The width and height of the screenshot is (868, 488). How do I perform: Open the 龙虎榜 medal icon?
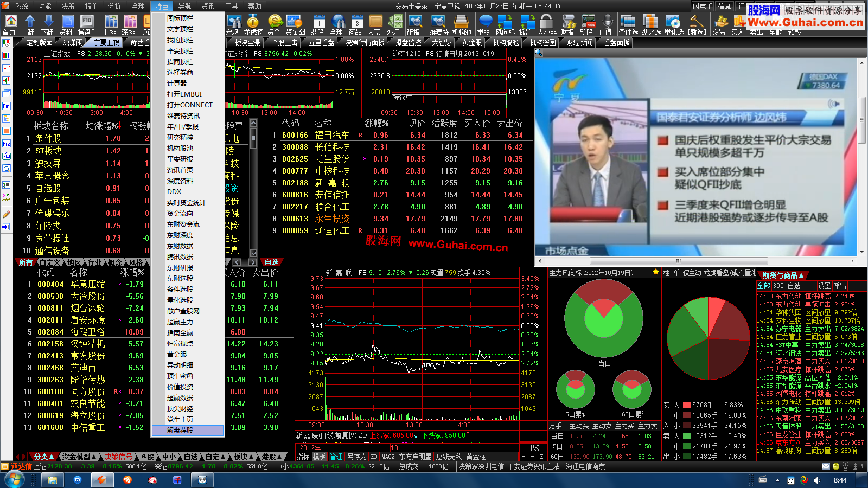253,25
